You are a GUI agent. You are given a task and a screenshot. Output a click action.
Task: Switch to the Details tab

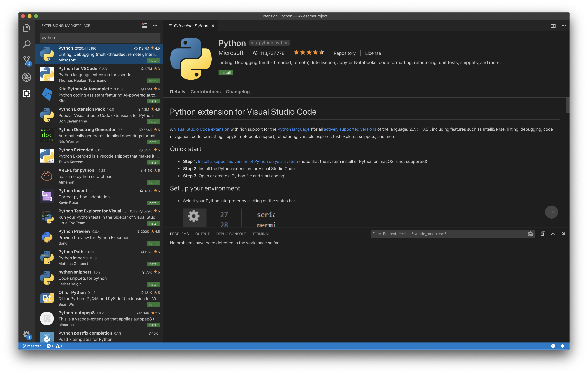point(178,92)
